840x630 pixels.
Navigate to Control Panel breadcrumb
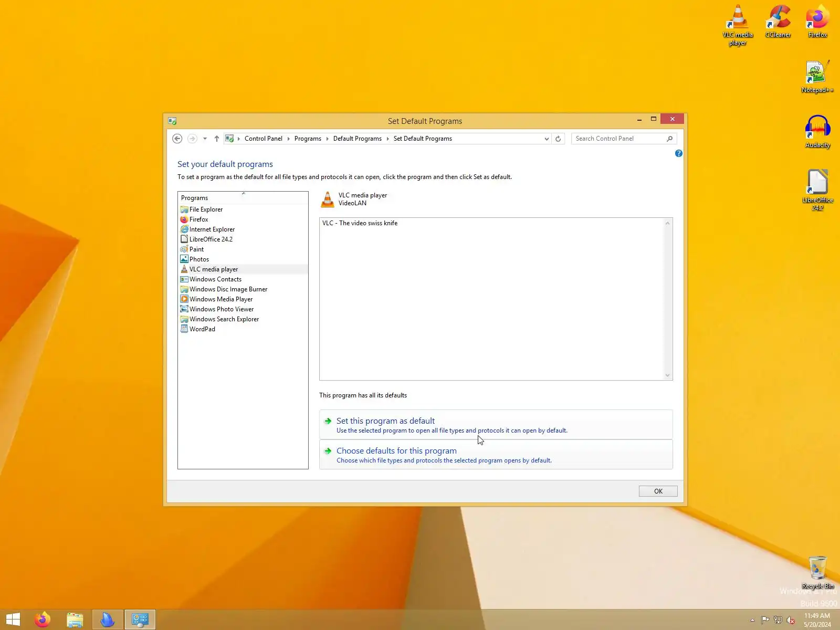click(264, 139)
